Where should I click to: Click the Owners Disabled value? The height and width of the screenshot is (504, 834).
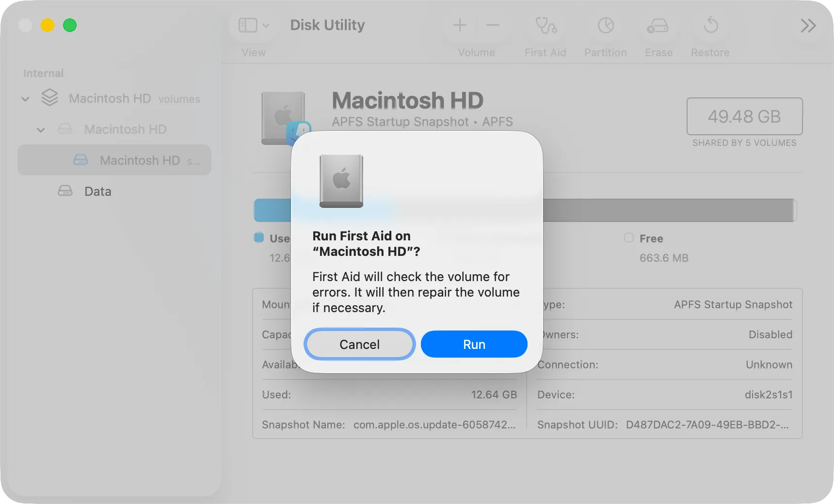click(x=770, y=334)
